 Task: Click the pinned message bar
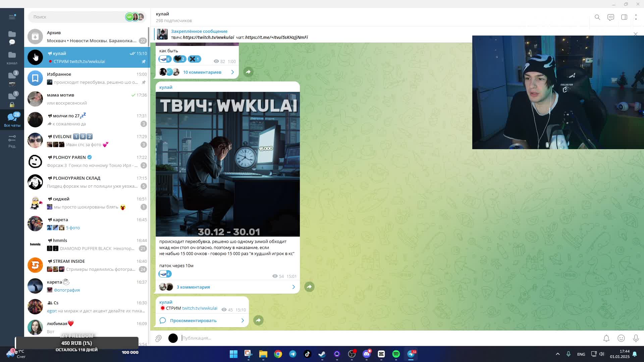click(x=312, y=34)
